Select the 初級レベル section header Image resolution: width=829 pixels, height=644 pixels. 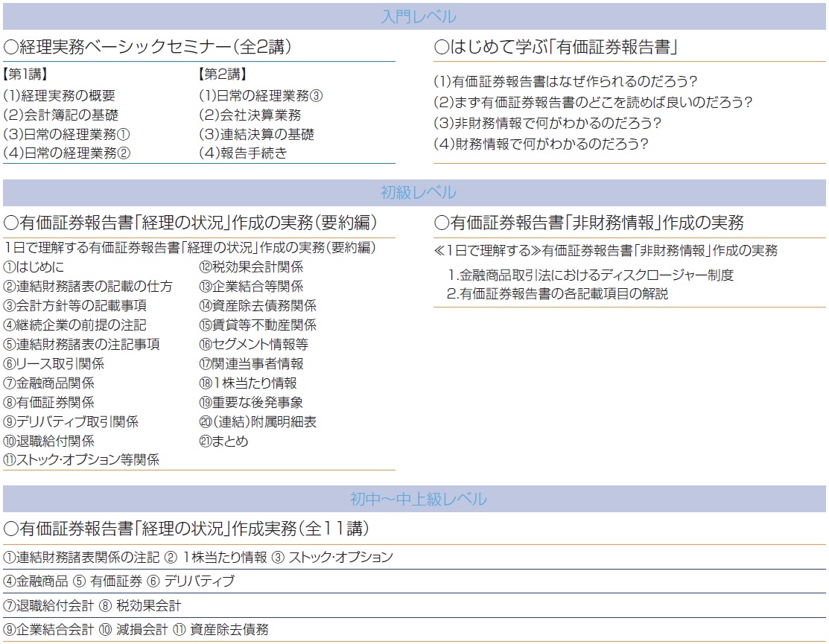pos(414,192)
